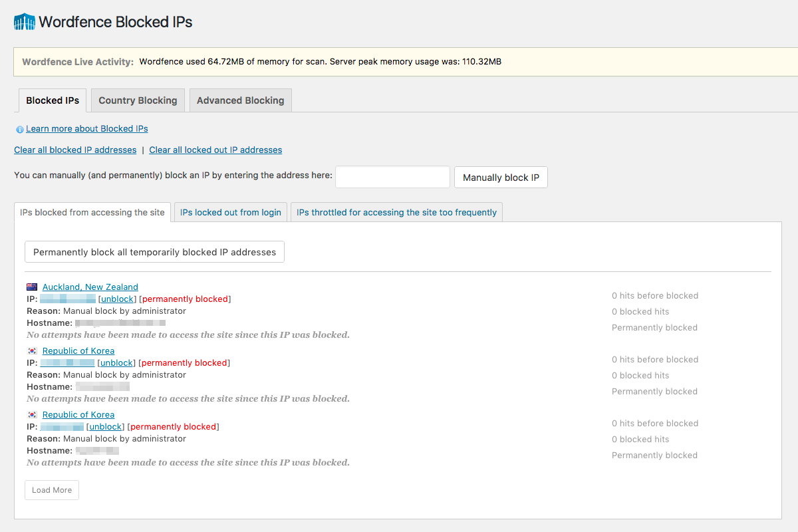Click the first Republic of Korea flag
The width and height of the screenshot is (798, 532).
32,351
